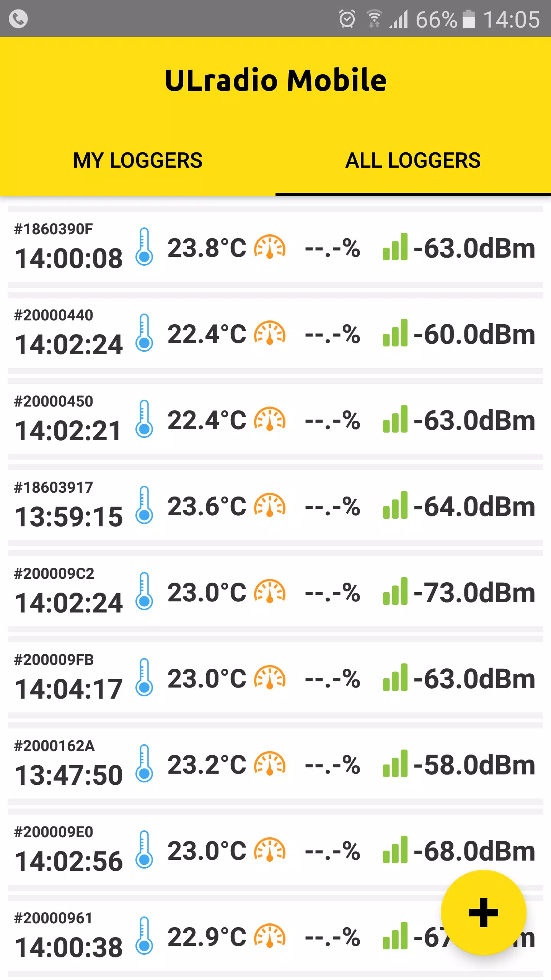Tap signal bars icon for logger #20000450
Viewport: 551px width, 980px height.
tap(395, 419)
